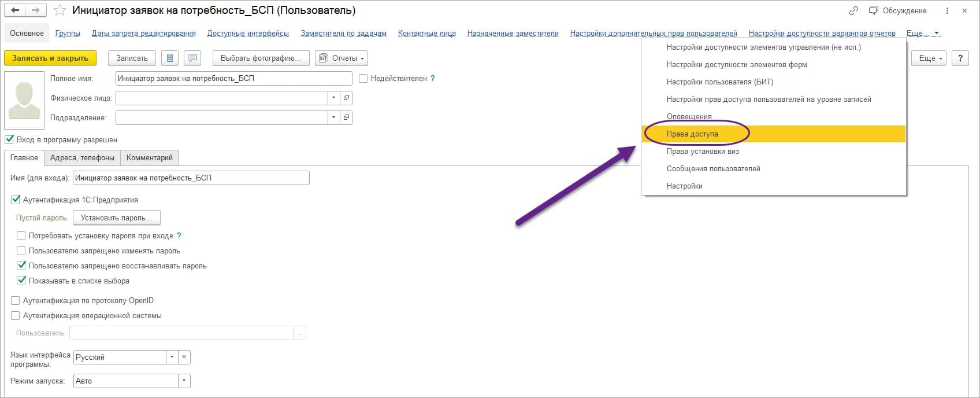Show hint next to Недействителен

coord(433,78)
